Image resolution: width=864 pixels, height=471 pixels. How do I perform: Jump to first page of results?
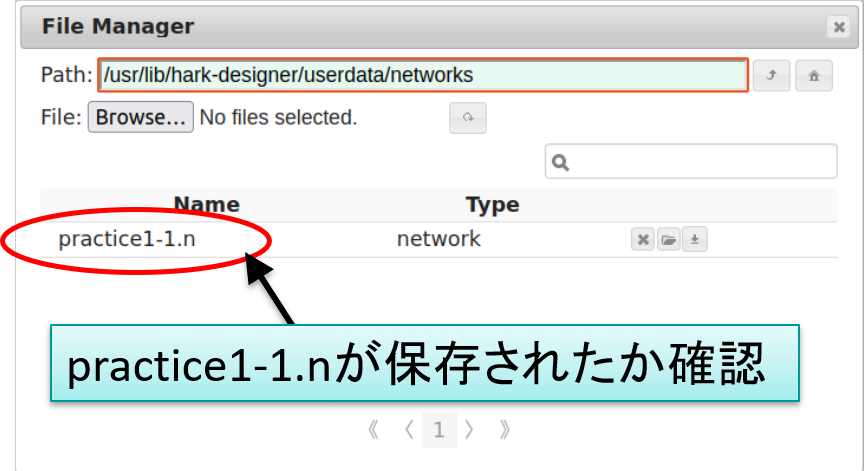tap(374, 430)
